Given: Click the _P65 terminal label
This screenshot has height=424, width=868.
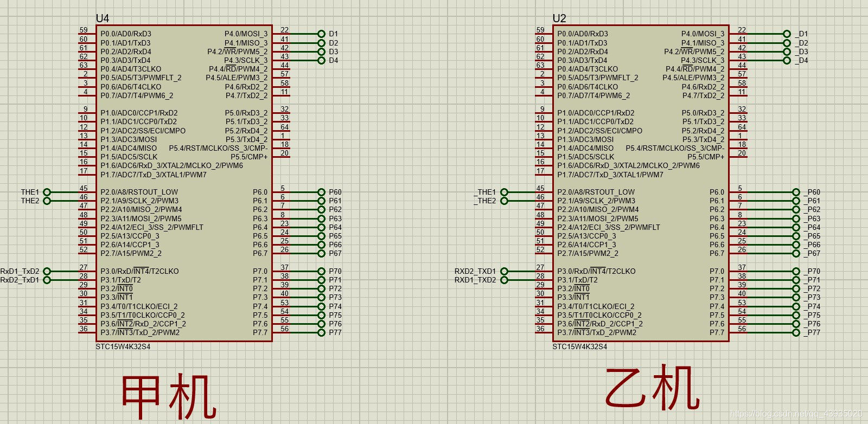Looking at the screenshot, I should pos(812,236).
